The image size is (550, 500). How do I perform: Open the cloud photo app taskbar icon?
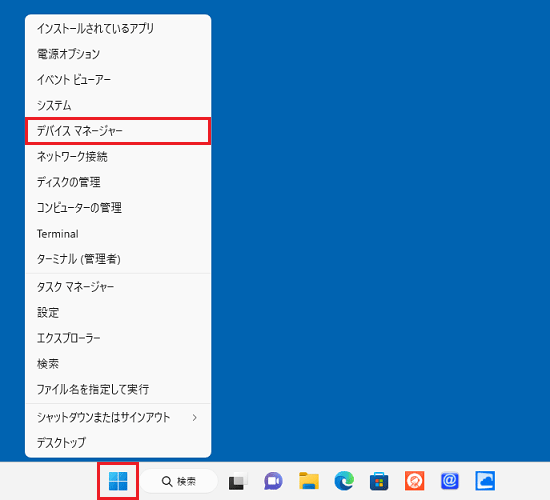click(485, 481)
